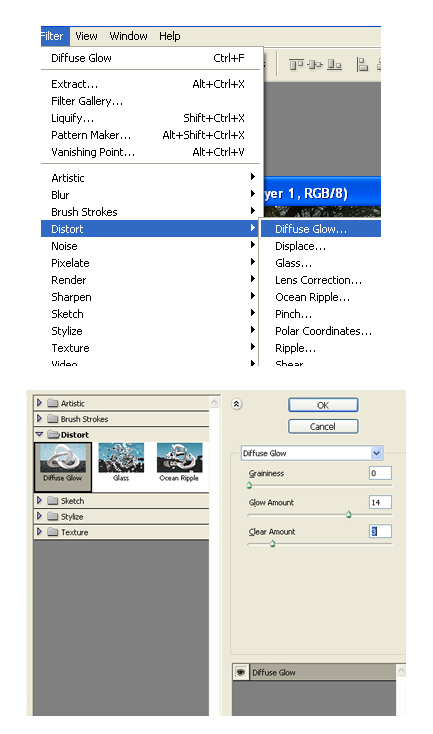433x734 pixels.
Task: Select the highlighted Distort menu item
Action: [x=151, y=229]
